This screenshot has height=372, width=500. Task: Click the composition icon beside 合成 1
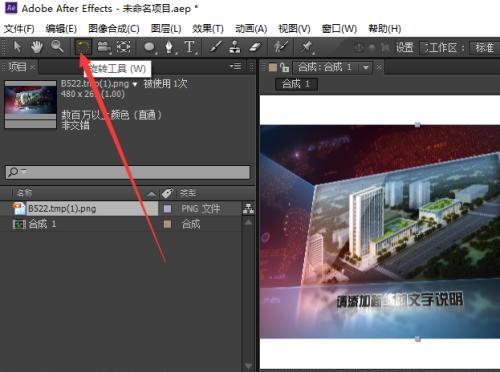(19, 224)
